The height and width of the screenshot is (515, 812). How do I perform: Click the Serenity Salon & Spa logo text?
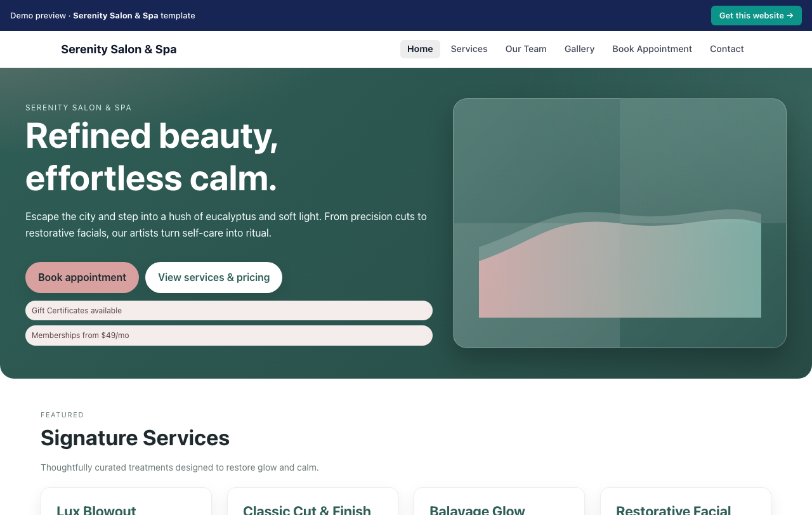[x=119, y=49]
